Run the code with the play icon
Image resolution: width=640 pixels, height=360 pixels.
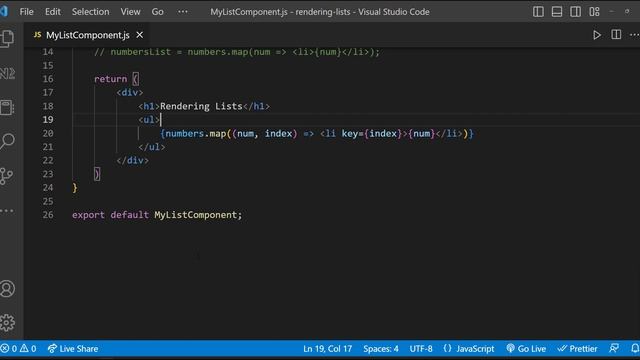(597, 35)
